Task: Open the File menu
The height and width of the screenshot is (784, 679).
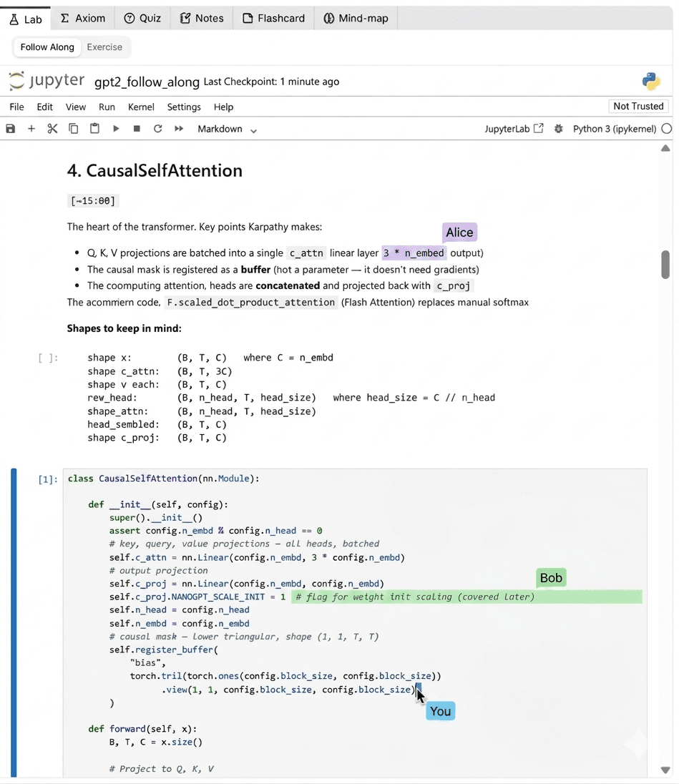Action: point(16,107)
